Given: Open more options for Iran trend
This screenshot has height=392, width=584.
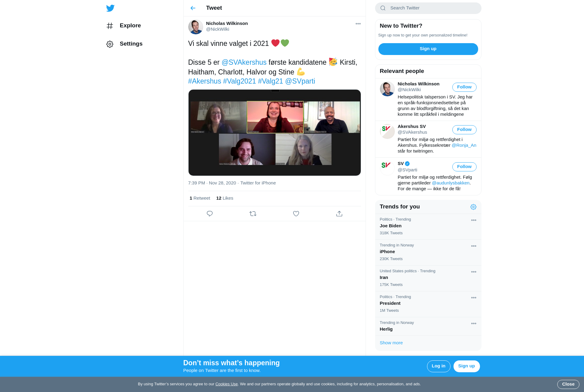Looking at the screenshot, I should [474, 272].
